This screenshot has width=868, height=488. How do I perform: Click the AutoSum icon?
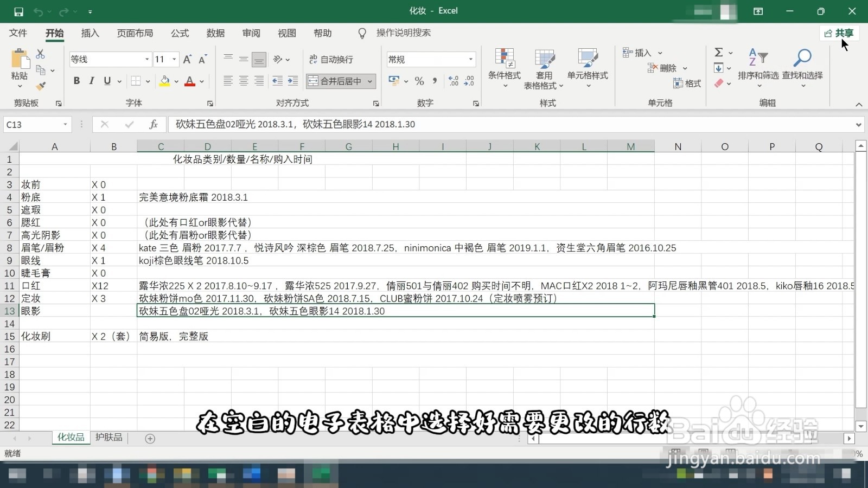719,52
